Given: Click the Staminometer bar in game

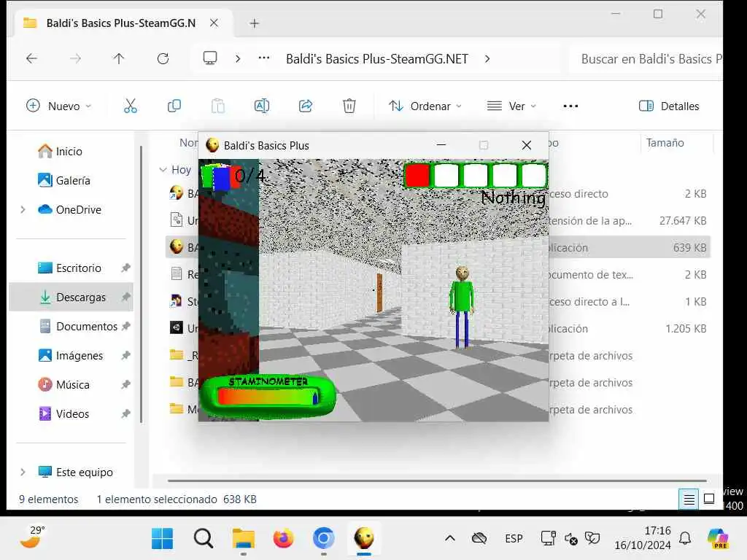Looking at the screenshot, I should [268, 396].
